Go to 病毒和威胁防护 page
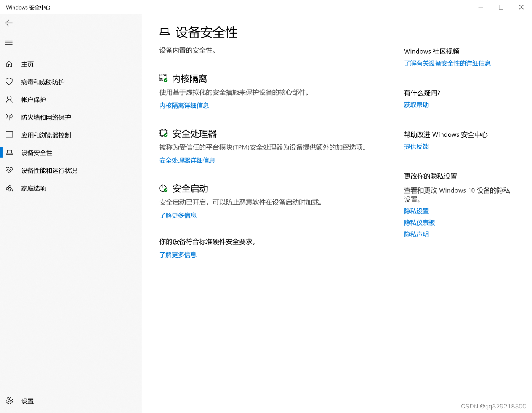532x413 pixels. (71, 82)
